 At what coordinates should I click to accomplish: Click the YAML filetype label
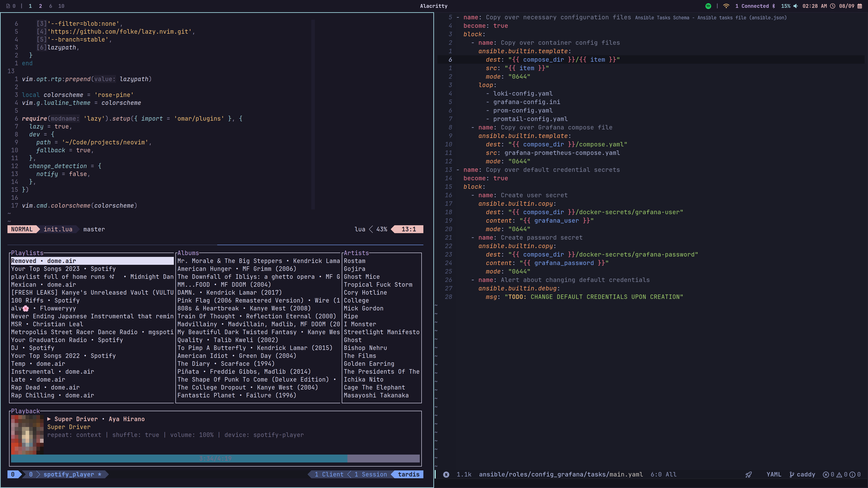click(774, 474)
